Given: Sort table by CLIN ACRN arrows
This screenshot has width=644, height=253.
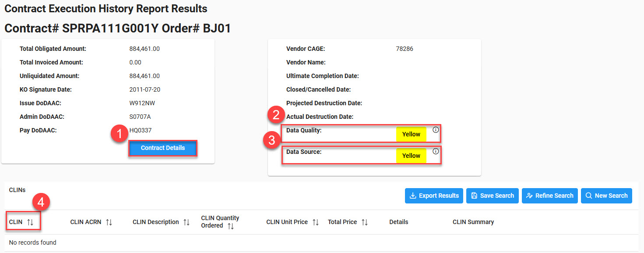Looking at the screenshot, I should (109, 222).
